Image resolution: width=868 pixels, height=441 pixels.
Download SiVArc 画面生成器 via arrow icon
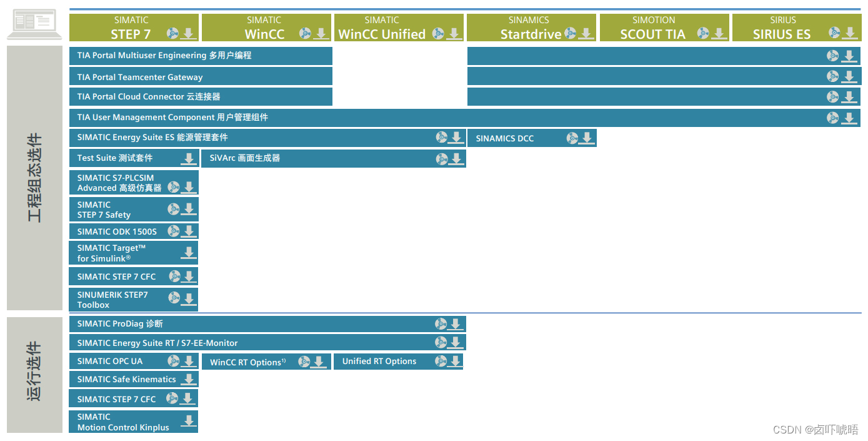point(456,159)
